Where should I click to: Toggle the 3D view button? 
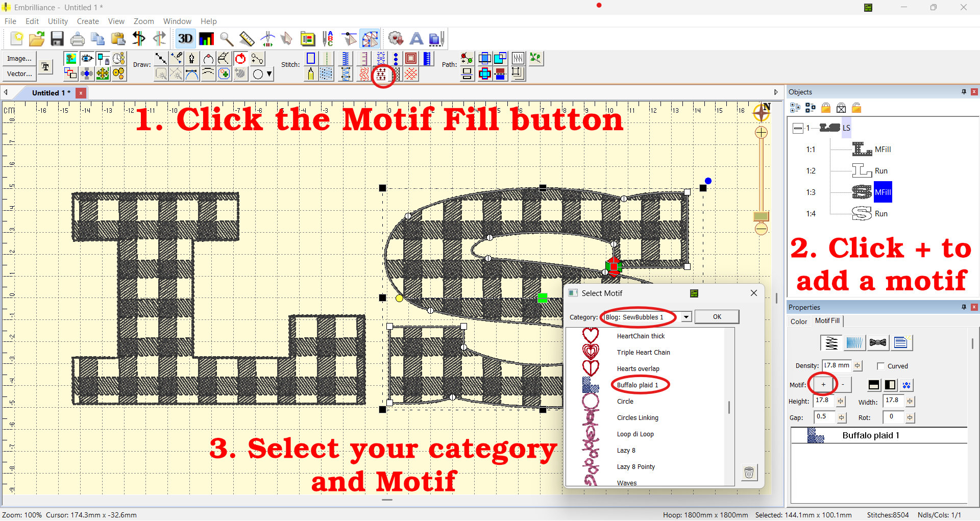185,39
